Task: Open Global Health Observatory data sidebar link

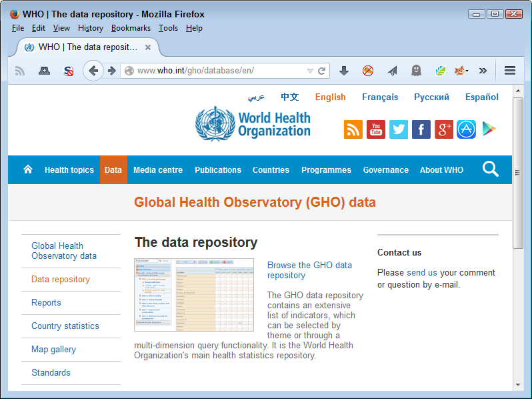Action: pos(64,251)
